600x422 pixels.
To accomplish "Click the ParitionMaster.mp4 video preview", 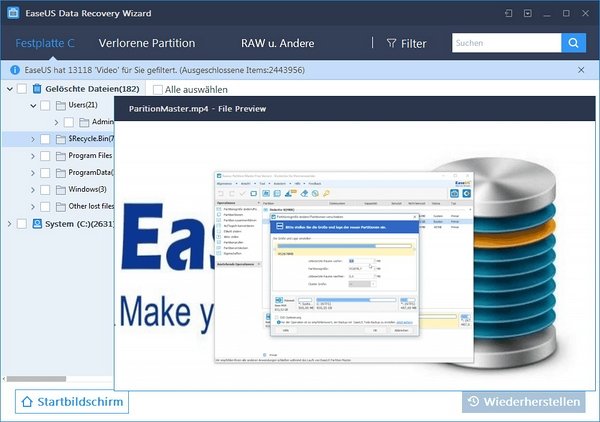I will coord(354,255).
